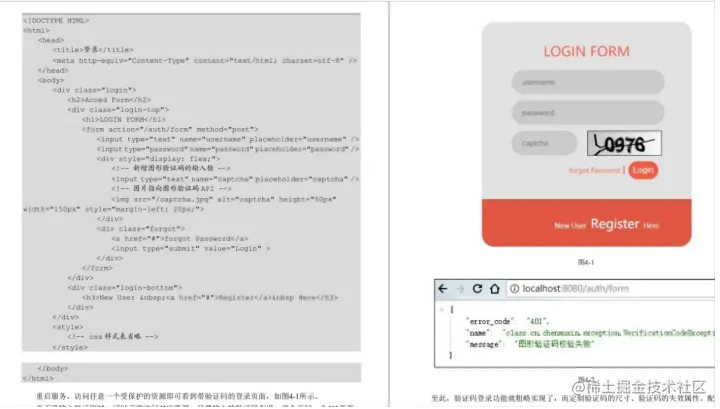
Task: Click the img src="/captcha.jpg" code line
Action: (224, 199)
